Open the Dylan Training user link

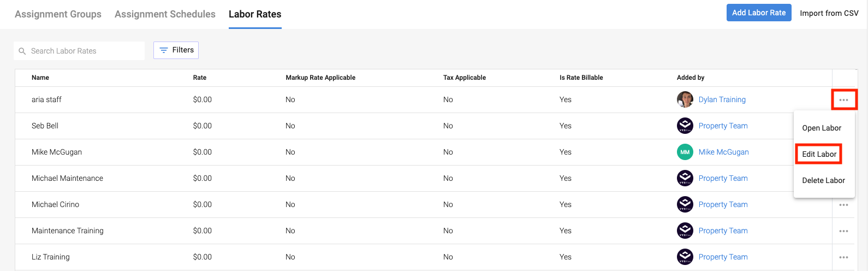point(722,99)
